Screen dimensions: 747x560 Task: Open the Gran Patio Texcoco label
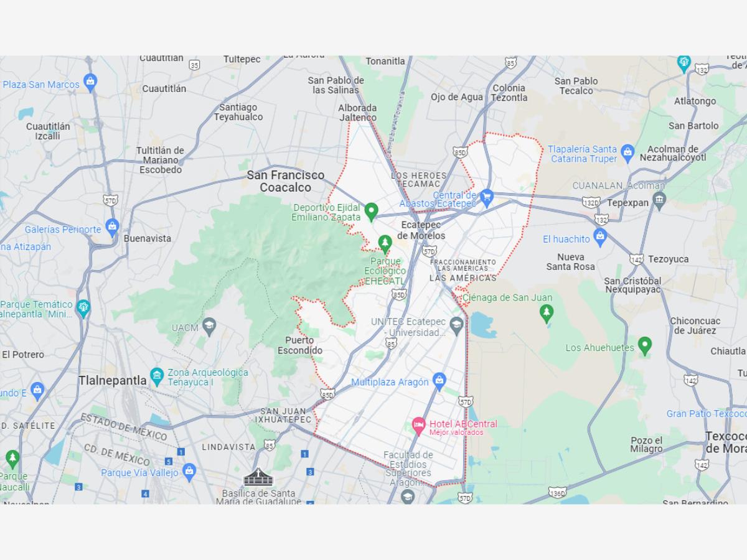707,414
